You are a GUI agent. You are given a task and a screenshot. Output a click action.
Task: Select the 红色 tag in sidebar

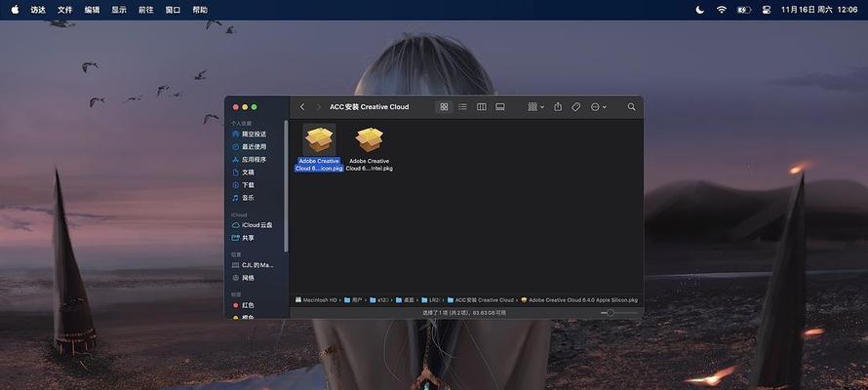pyautogui.click(x=248, y=305)
